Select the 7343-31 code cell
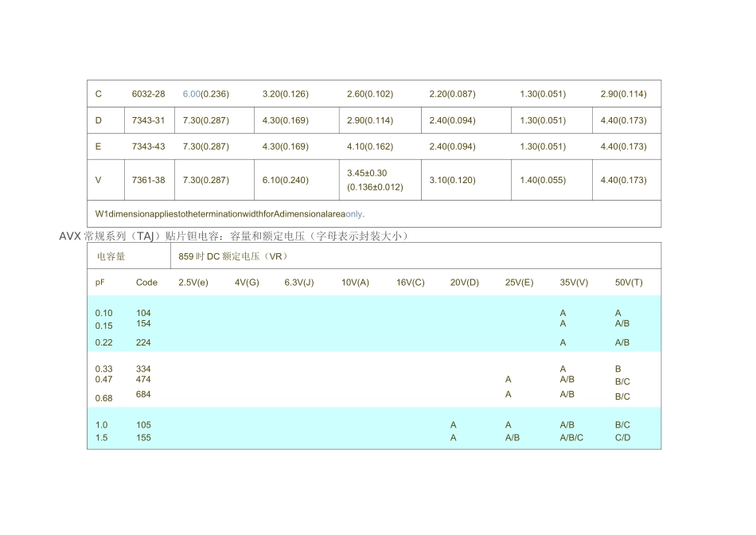756x535 pixels. 149,120
